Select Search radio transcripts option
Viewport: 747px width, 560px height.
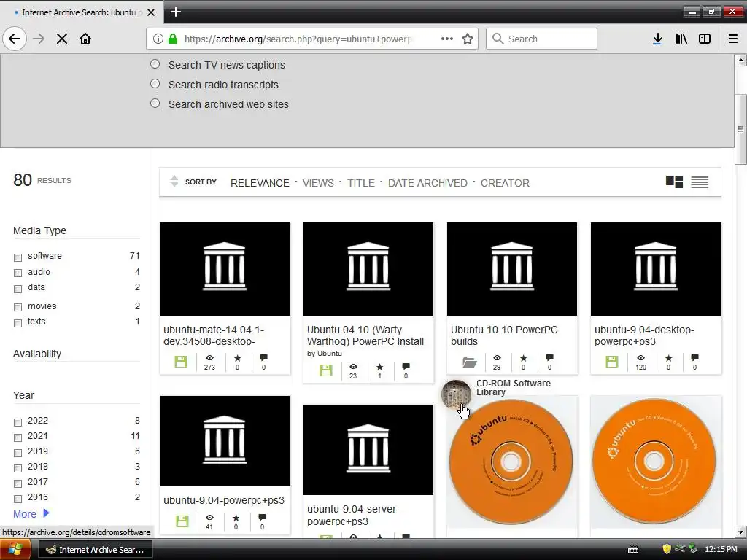tap(155, 83)
